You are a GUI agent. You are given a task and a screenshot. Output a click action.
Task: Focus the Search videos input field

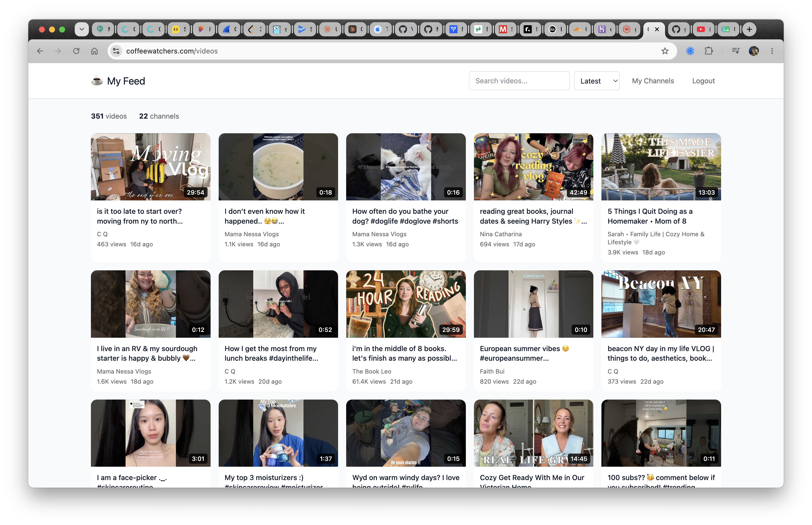pos(519,81)
